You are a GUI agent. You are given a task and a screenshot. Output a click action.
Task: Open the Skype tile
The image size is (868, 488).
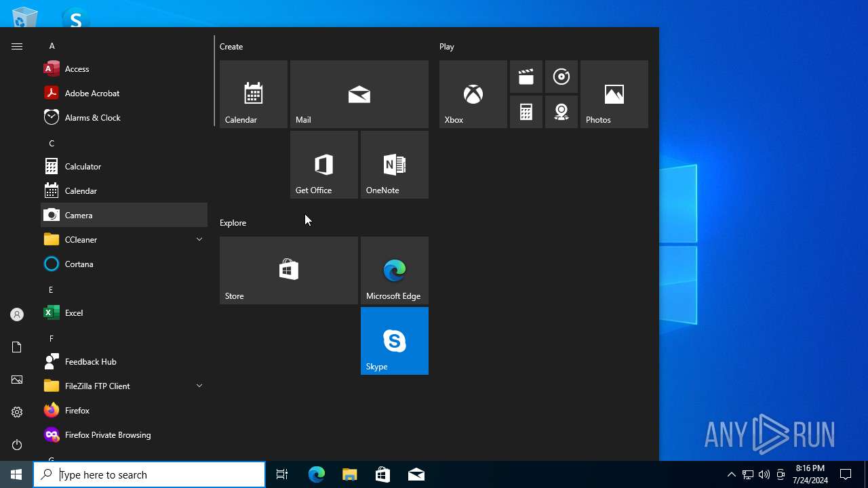(395, 341)
